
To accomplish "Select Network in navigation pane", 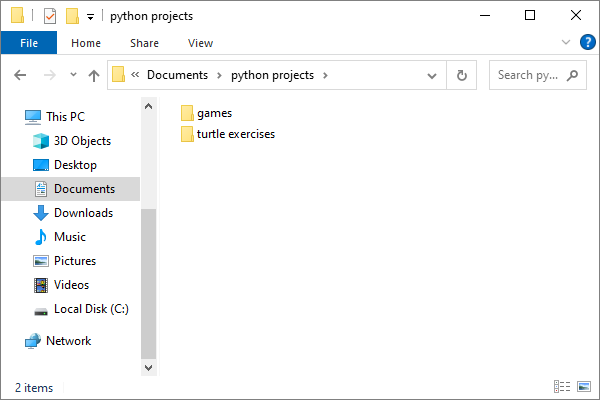I will click(x=68, y=341).
